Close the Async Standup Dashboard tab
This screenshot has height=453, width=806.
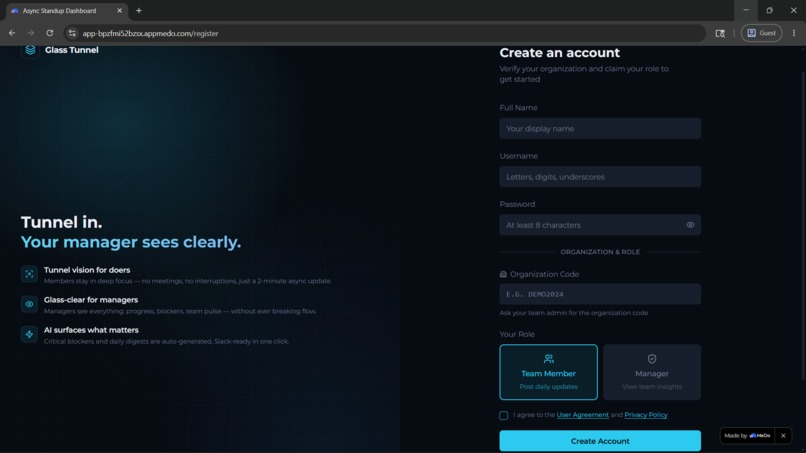119,10
